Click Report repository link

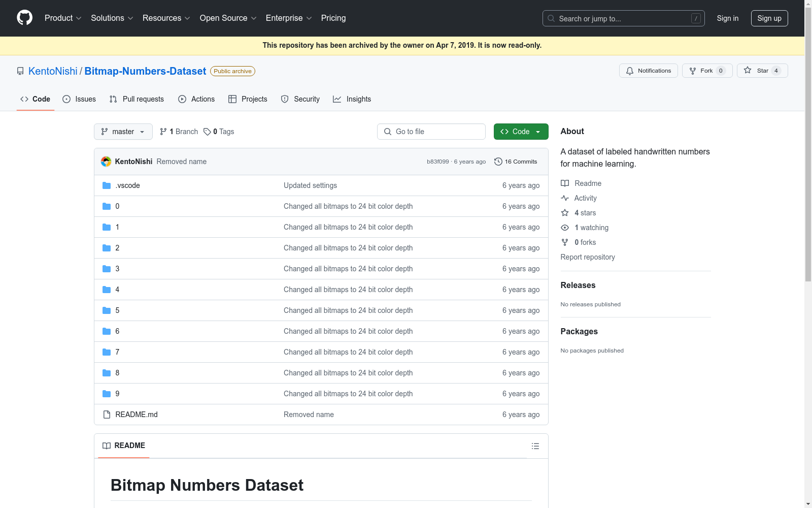pos(588,257)
